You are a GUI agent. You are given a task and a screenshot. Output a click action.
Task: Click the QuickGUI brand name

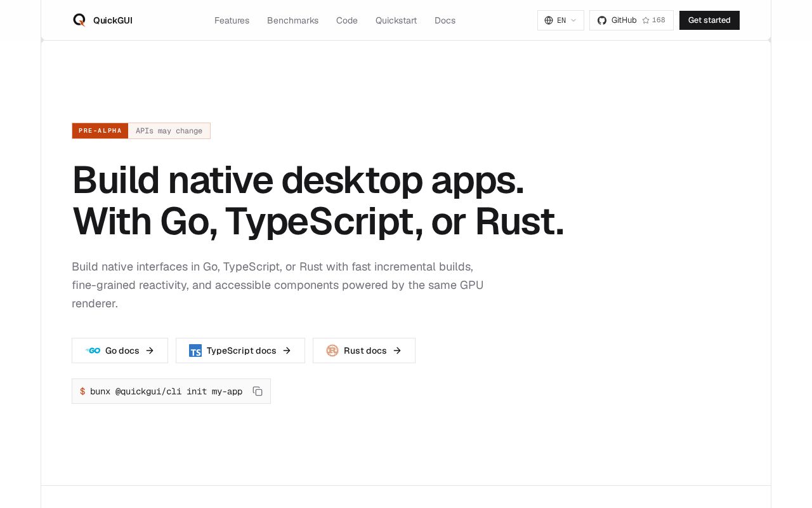tap(113, 20)
